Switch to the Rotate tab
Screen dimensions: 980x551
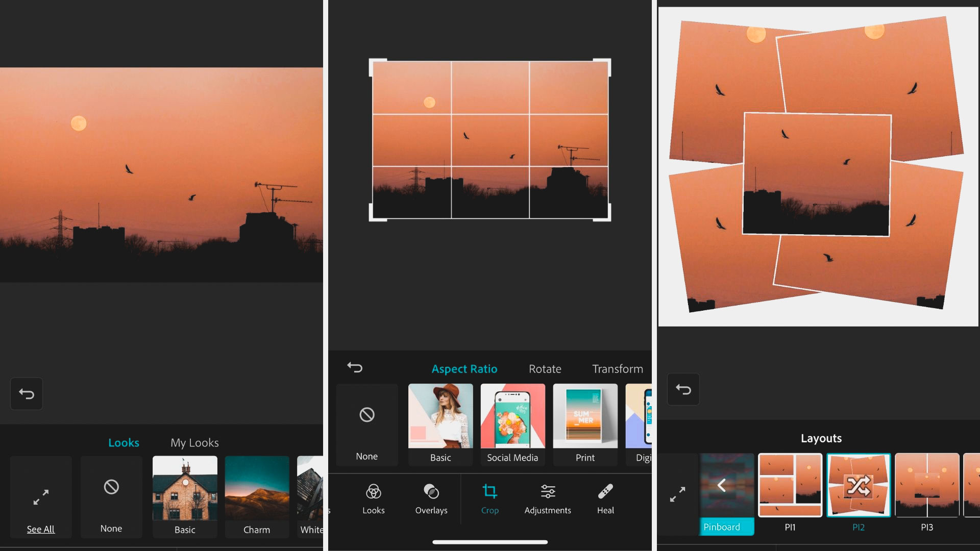pos(545,368)
